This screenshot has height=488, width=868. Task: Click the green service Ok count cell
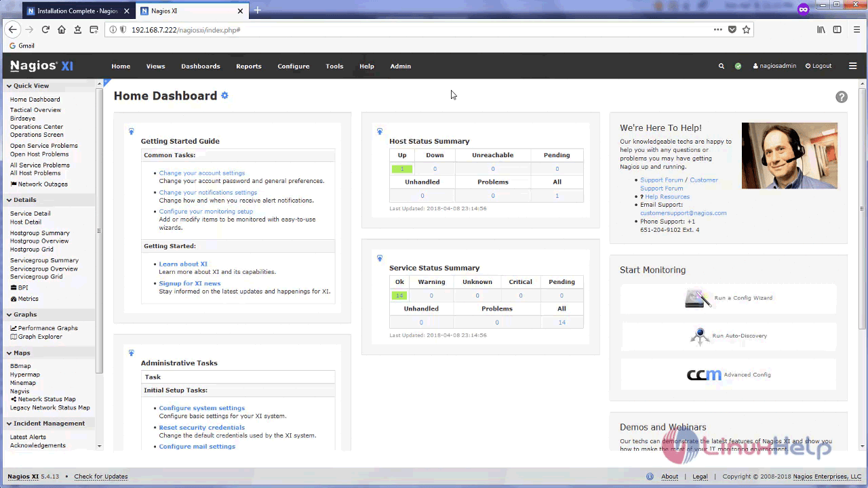click(399, 296)
